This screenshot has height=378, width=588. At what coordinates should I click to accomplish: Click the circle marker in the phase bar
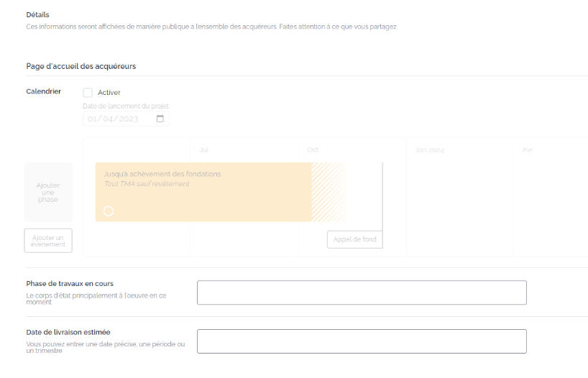click(x=109, y=211)
